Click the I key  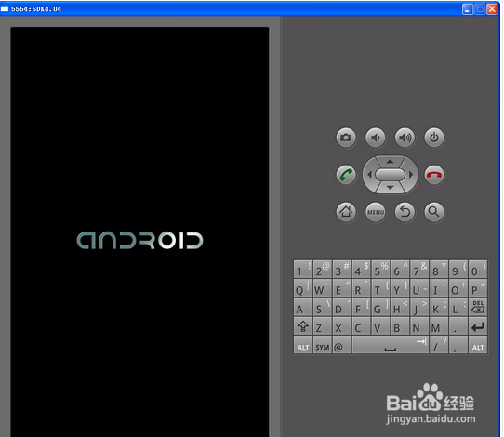click(x=439, y=288)
